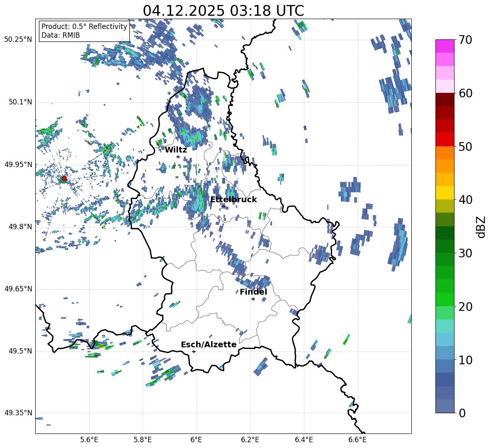Viewport: 491px width, 448px height.
Task: Click the Ettelbruck station cross marker
Action: point(223,206)
